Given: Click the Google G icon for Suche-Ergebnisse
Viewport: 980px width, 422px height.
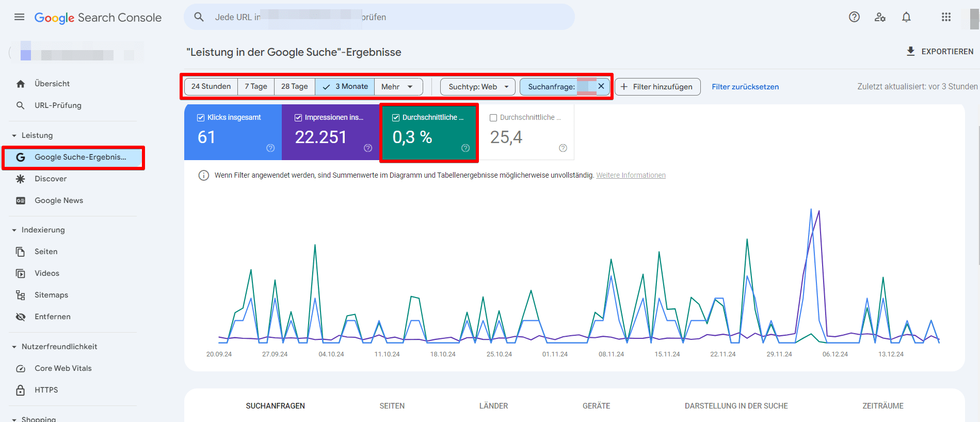Looking at the screenshot, I should [21, 157].
